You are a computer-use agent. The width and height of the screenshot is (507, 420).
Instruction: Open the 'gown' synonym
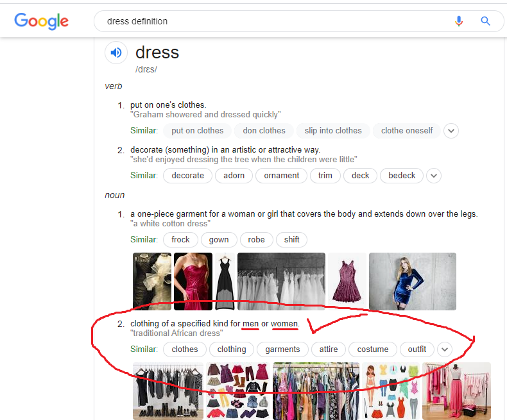[x=219, y=240]
